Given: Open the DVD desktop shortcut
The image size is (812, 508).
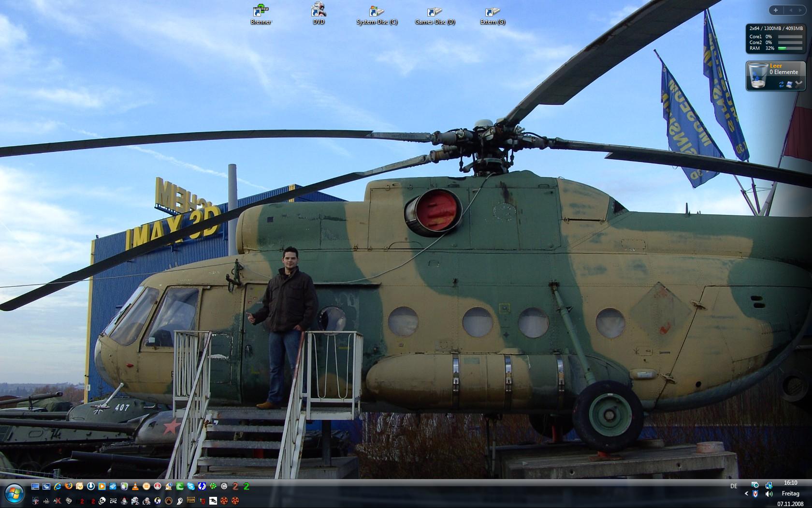Looking at the screenshot, I should point(319,15).
